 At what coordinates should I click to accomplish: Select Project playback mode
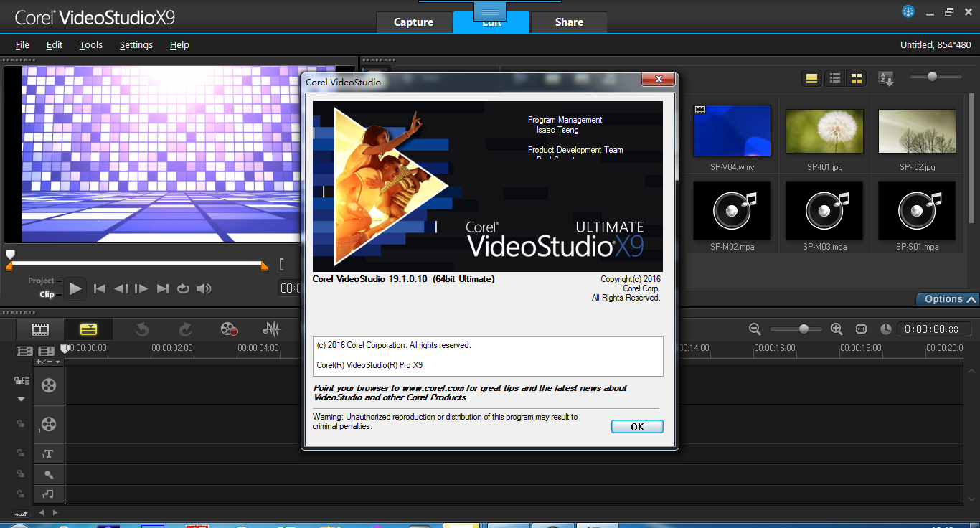[x=41, y=280]
